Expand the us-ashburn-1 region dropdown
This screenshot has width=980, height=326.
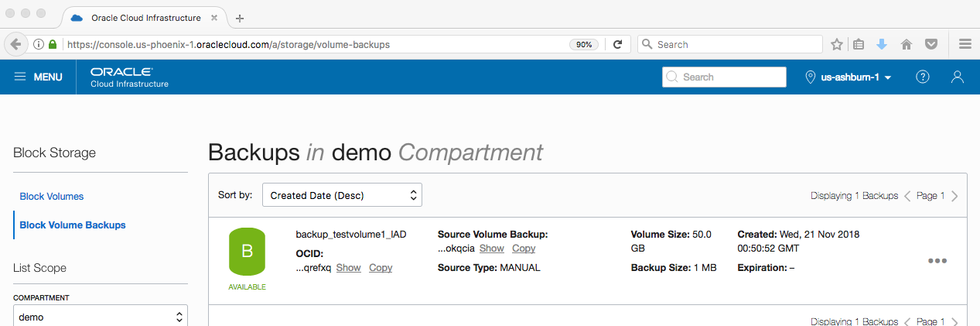tap(849, 77)
